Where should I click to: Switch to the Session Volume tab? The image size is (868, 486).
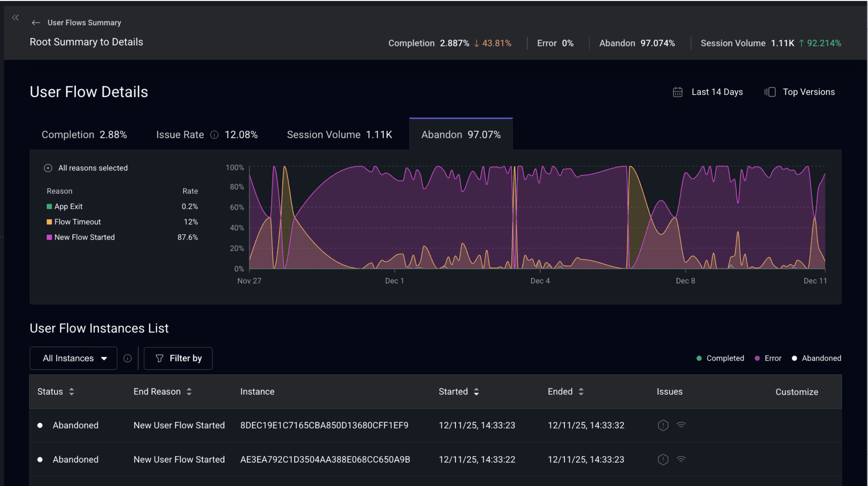point(339,135)
